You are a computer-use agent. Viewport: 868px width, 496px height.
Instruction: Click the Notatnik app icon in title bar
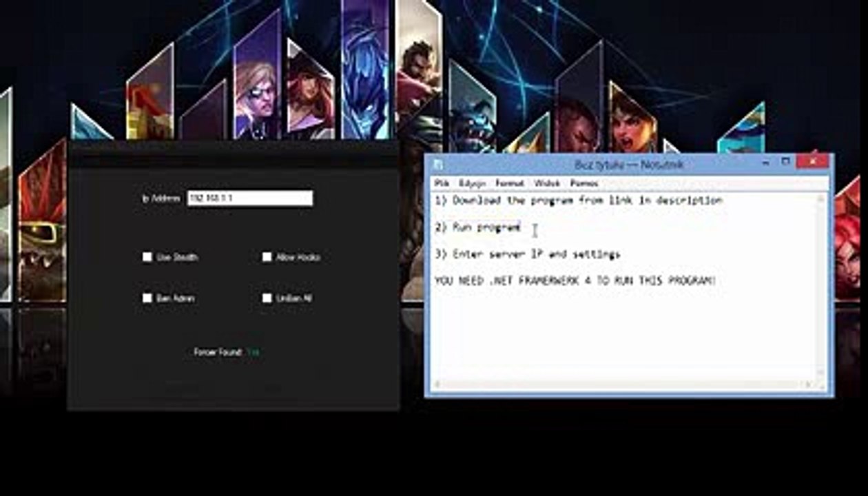pyautogui.click(x=438, y=165)
